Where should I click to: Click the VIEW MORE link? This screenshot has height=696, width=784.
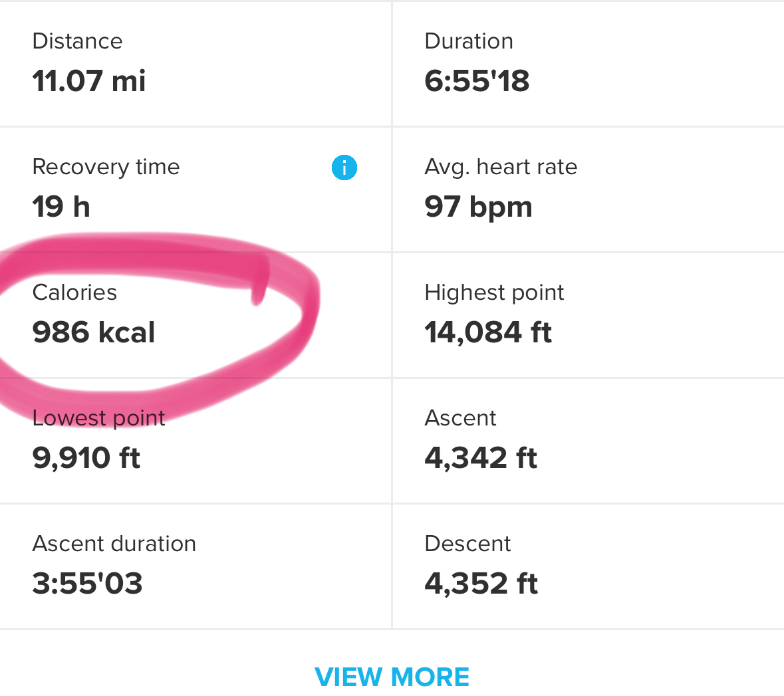pyautogui.click(x=392, y=677)
